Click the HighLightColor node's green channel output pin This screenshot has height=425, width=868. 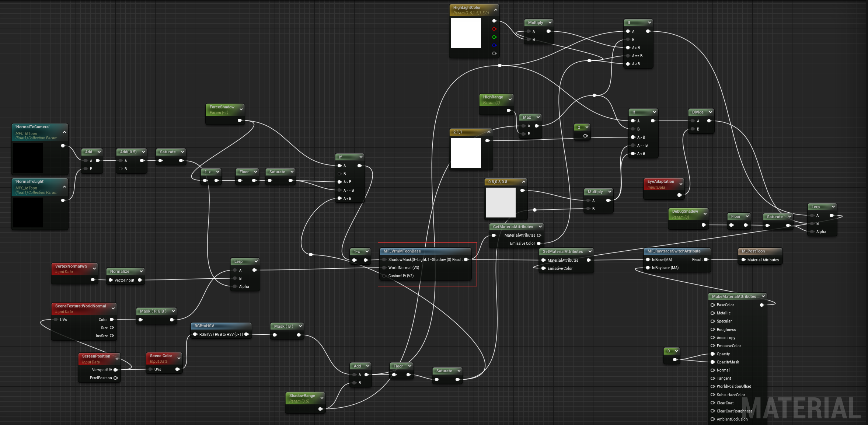pyautogui.click(x=494, y=37)
